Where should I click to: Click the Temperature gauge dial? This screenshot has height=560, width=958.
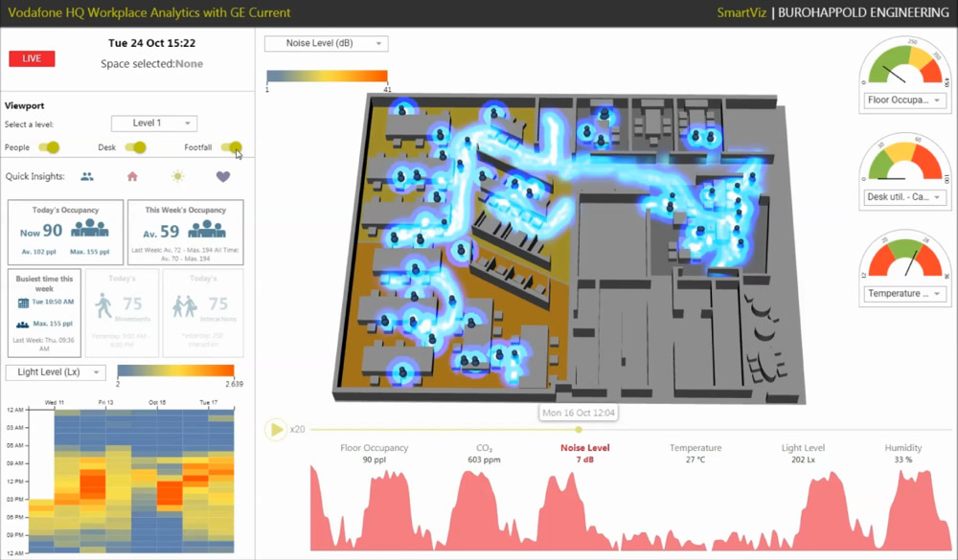(x=905, y=258)
